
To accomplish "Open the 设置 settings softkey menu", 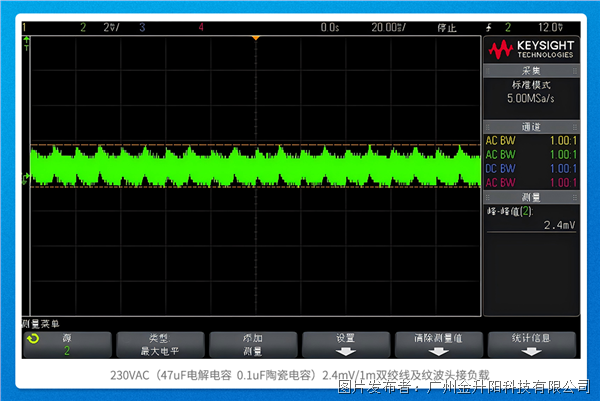I will click(x=346, y=344).
